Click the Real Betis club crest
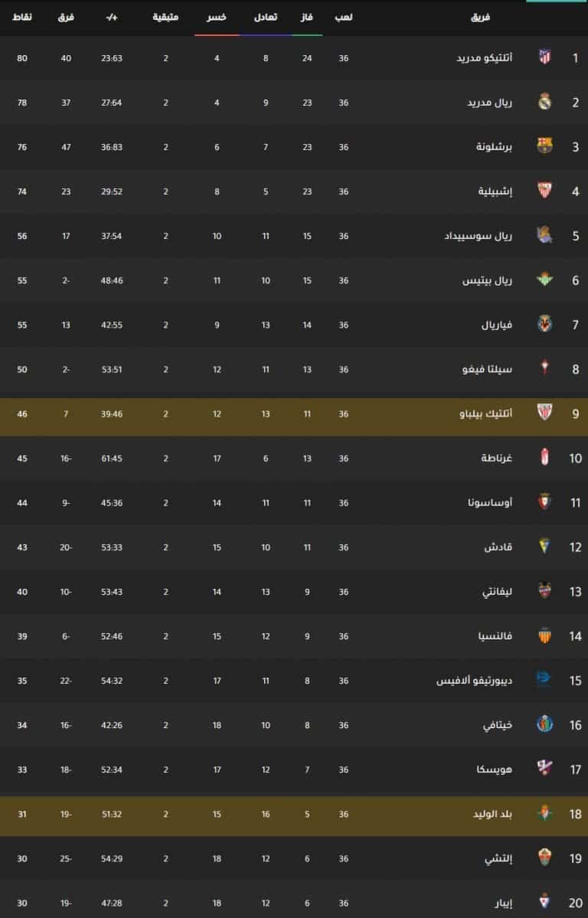Image resolution: width=588 pixels, height=918 pixels. (x=544, y=280)
